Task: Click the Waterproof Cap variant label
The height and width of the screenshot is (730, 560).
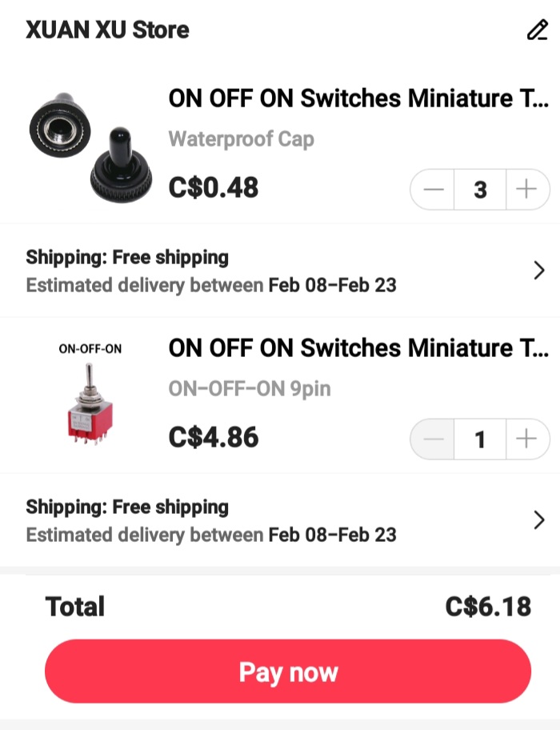Action: pos(241,138)
